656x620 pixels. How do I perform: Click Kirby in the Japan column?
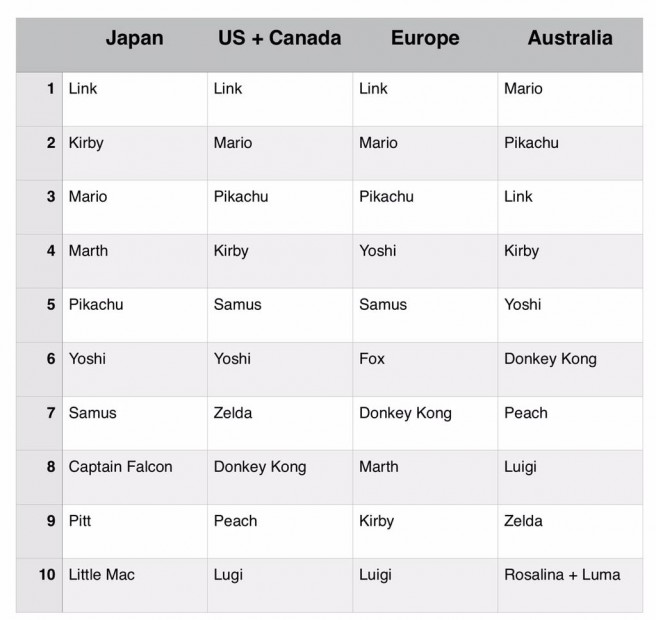[x=86, y=143]
